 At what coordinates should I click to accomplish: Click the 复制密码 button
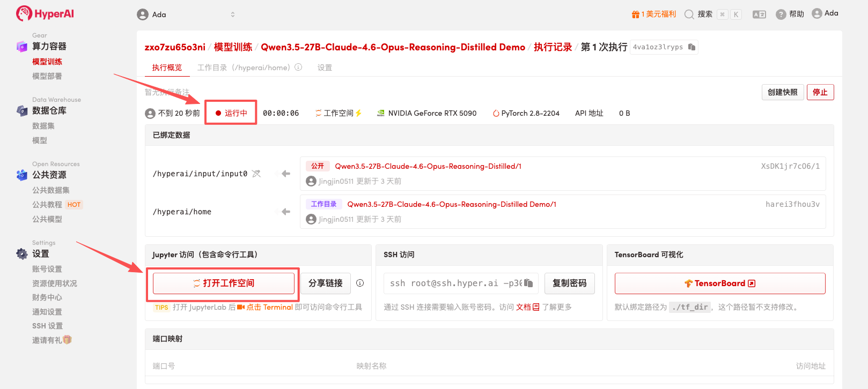tap(569, 283)
